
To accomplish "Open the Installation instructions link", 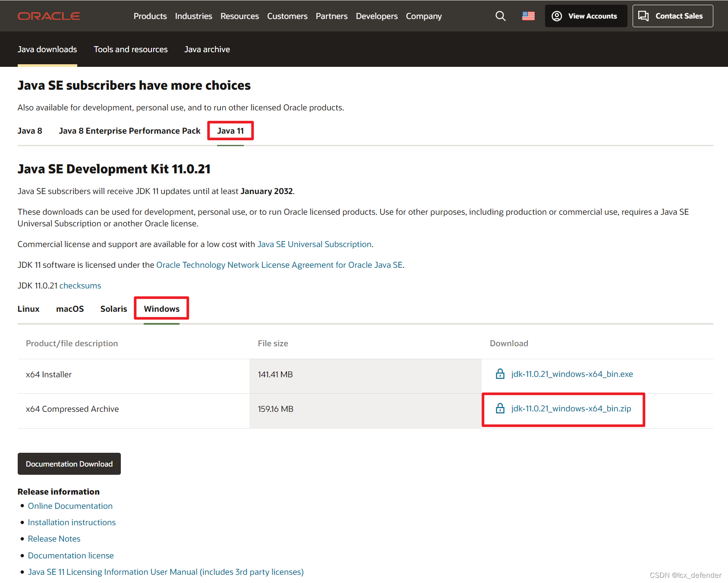I will [72, 522].
